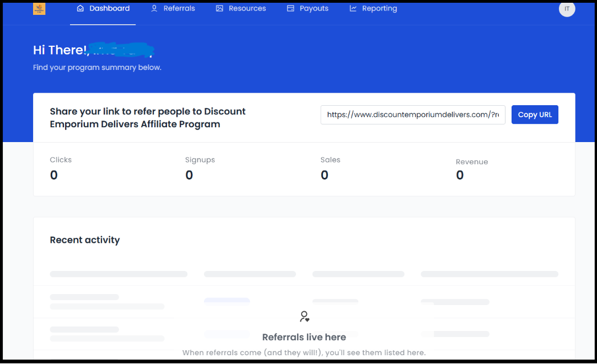Click the Sales stat label

330,160
